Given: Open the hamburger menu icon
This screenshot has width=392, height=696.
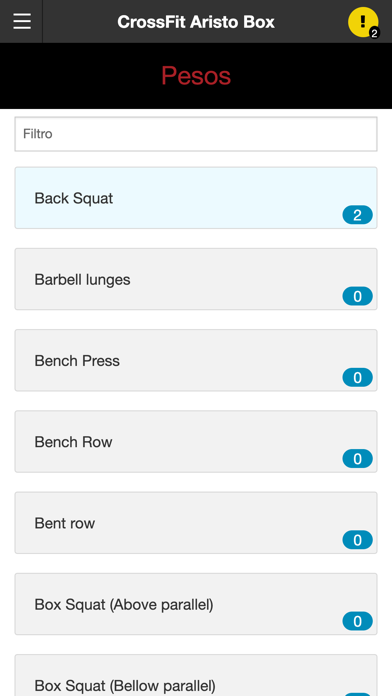Looking at the screenshot, I should coord(22,21).
